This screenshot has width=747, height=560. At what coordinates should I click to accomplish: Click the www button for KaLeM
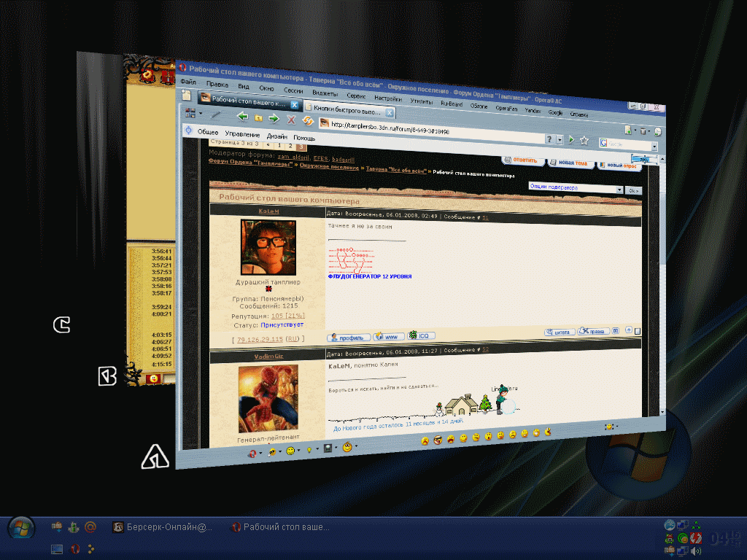[389, 337]
